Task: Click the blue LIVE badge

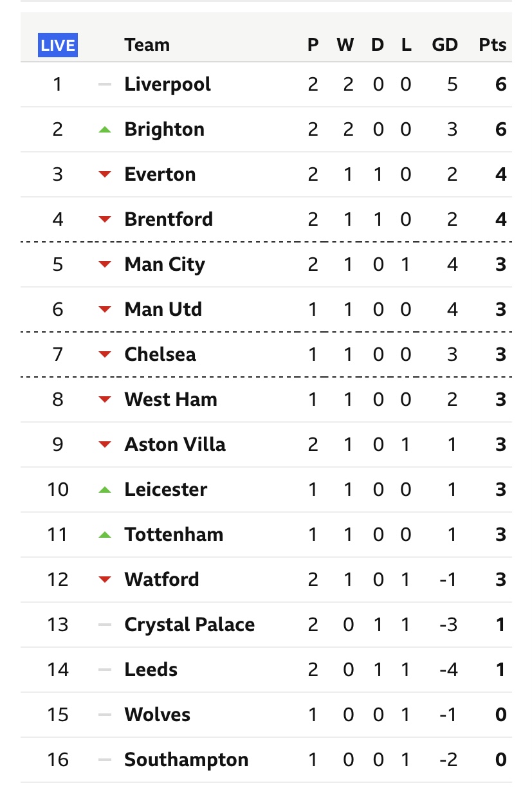Action: point(58,45)
